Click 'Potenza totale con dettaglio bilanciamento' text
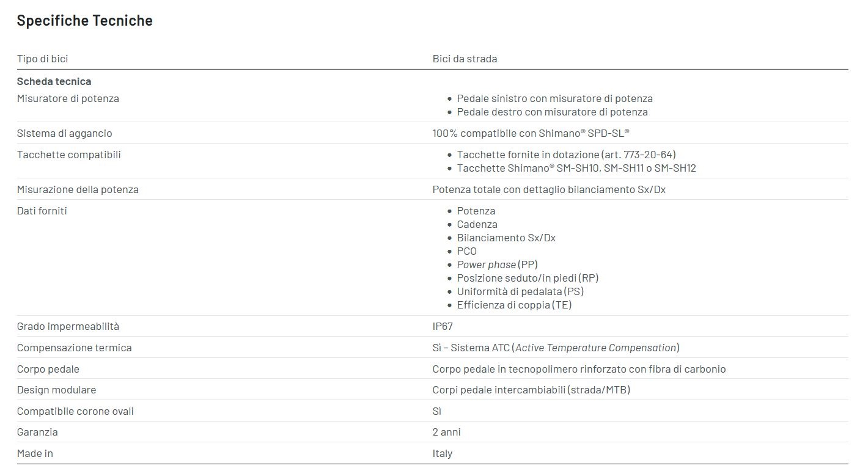 pyautogui.click(x=548, y=189)
